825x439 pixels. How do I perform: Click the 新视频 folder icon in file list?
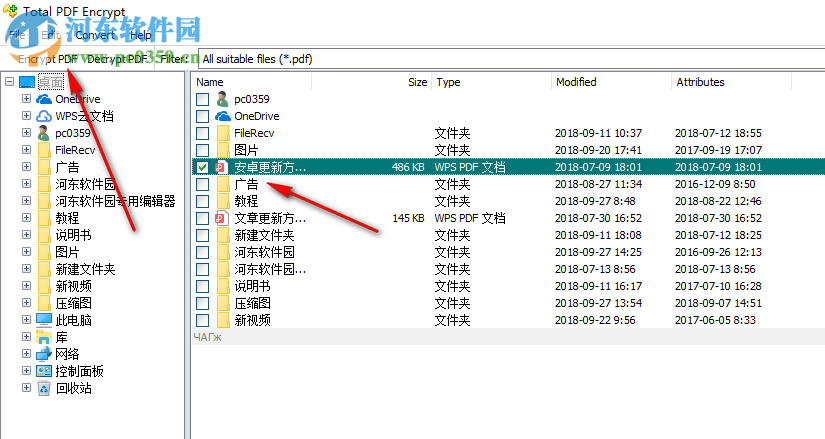(x=223, y=320)
